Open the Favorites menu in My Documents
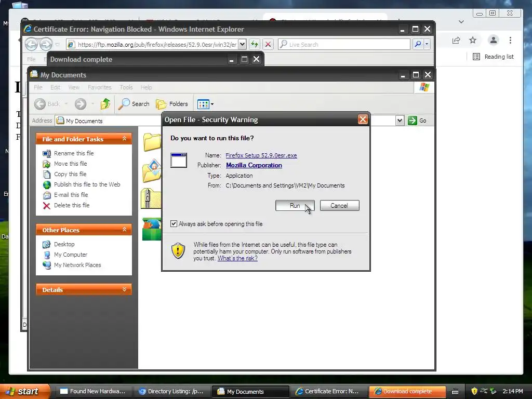The width and height of the screenshot is (532, 399). click(99, 87)
